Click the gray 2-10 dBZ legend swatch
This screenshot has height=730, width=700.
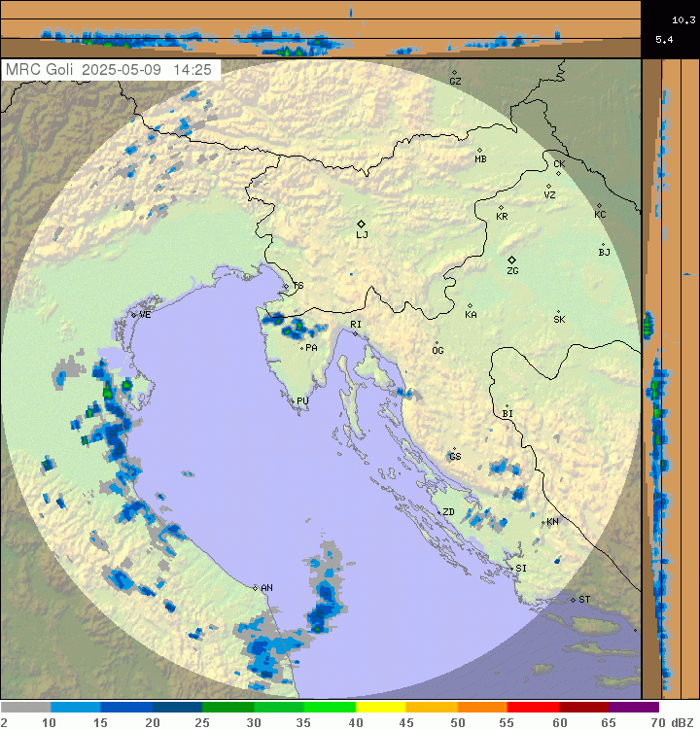[25, 708]
